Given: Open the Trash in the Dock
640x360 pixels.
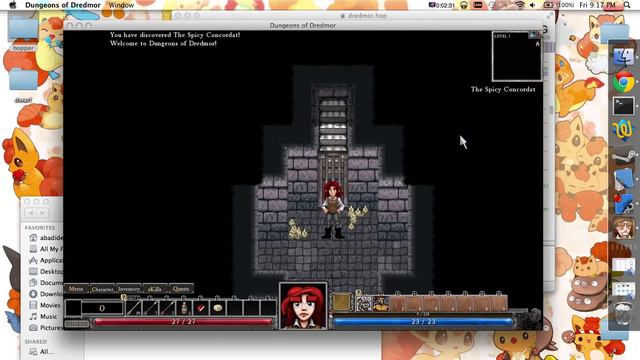Looking at the screenshot, I should (623, 314).
